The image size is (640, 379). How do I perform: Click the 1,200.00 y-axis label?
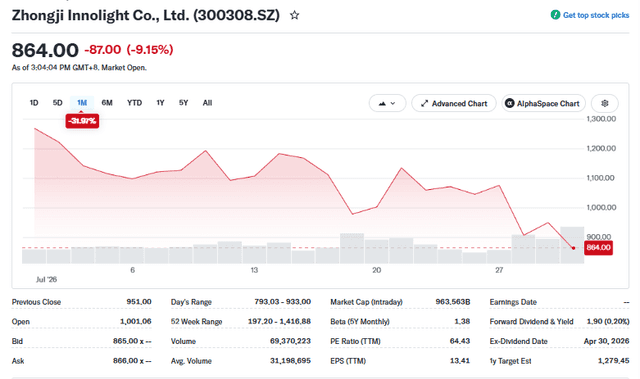(x=601, y=148)
